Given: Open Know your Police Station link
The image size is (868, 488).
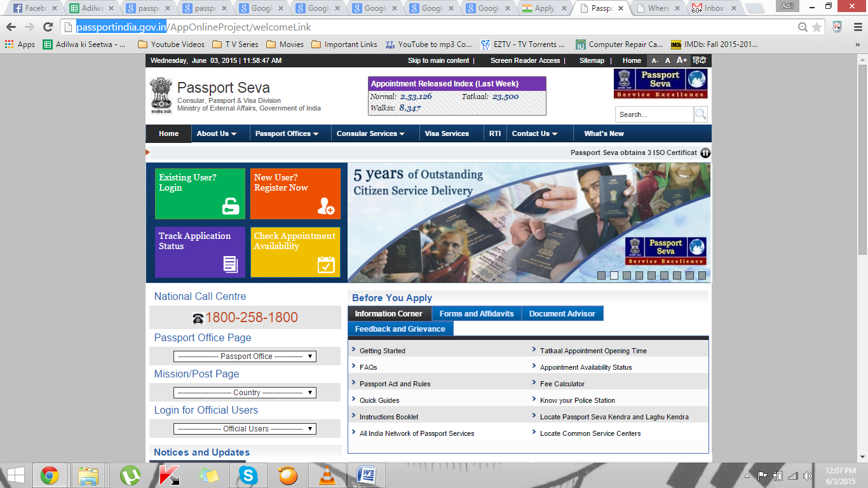Looking at the screenshot, I should point(578,400).
